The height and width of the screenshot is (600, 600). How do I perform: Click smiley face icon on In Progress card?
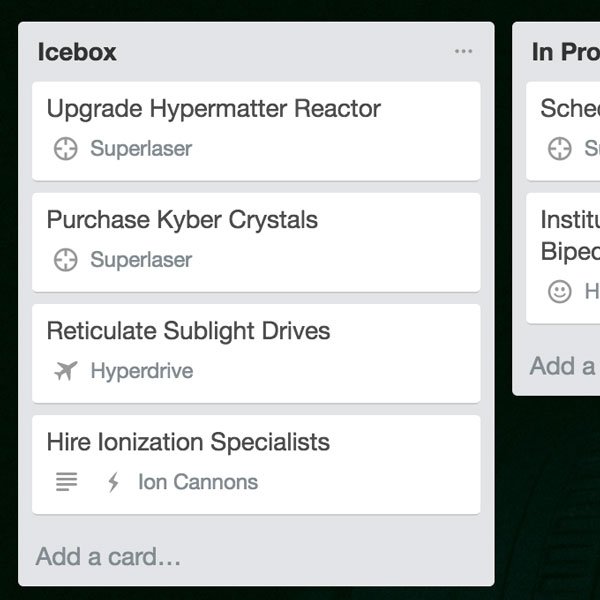pos(560,291)
